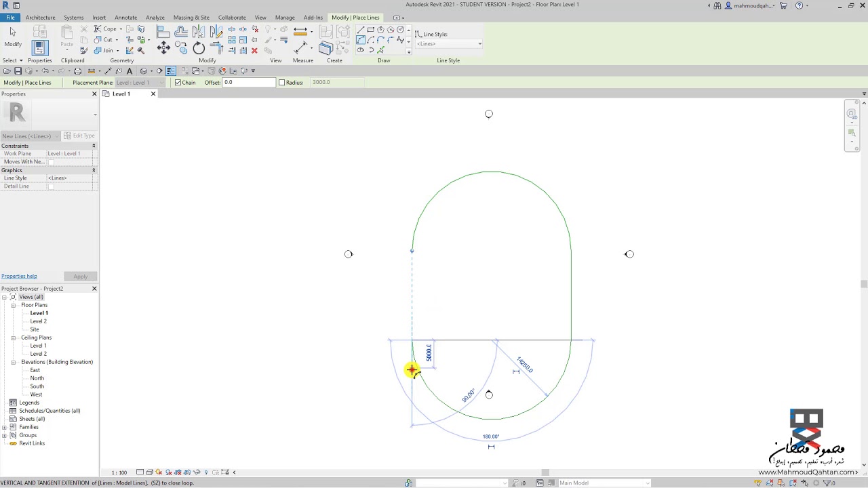Open the Annotate ribbon tab
The image size is (868, 488).
tap(125, 18)
